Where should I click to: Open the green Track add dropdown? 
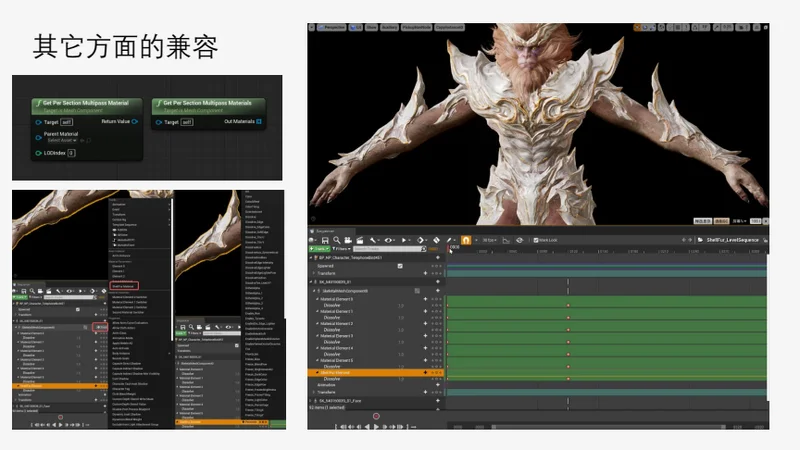click(x=319, y=249)
